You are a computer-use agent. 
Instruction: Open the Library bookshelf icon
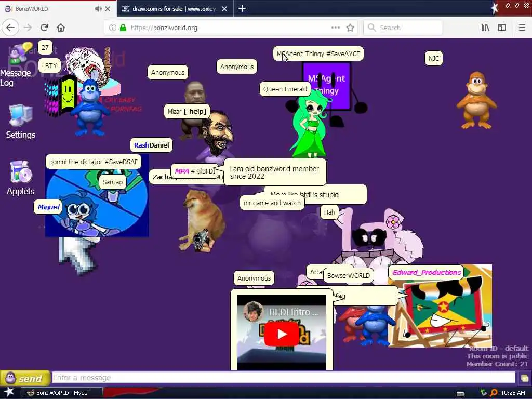coord(485,28)
